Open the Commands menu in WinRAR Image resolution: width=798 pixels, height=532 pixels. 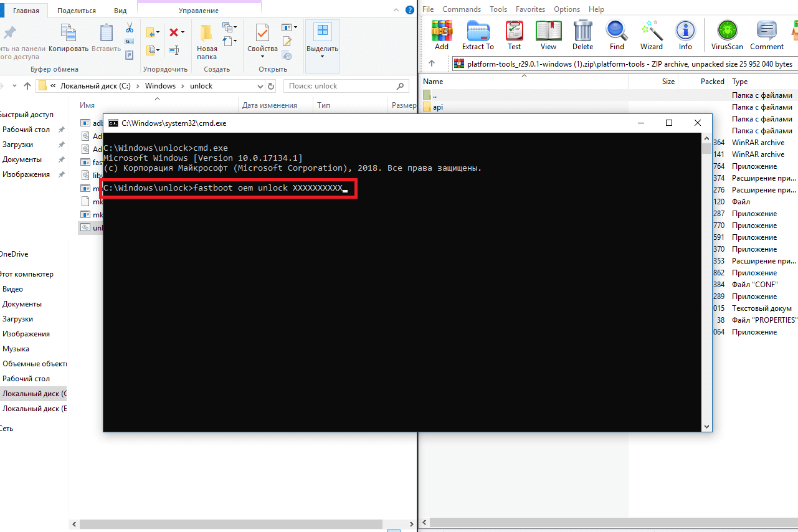coord(462,9)
